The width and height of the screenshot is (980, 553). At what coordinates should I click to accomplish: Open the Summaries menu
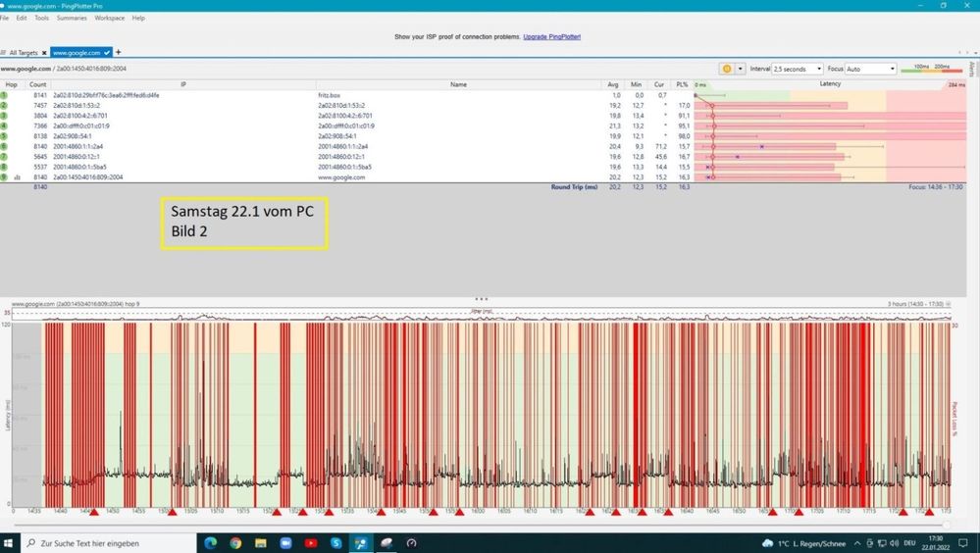pos(72,18)
